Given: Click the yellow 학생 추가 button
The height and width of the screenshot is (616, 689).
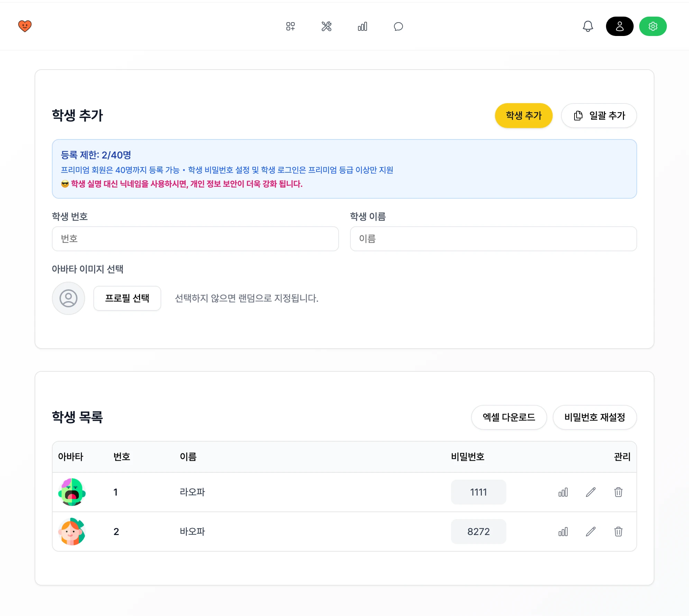Looking at the screenshot, I should (x=524, y=116).
